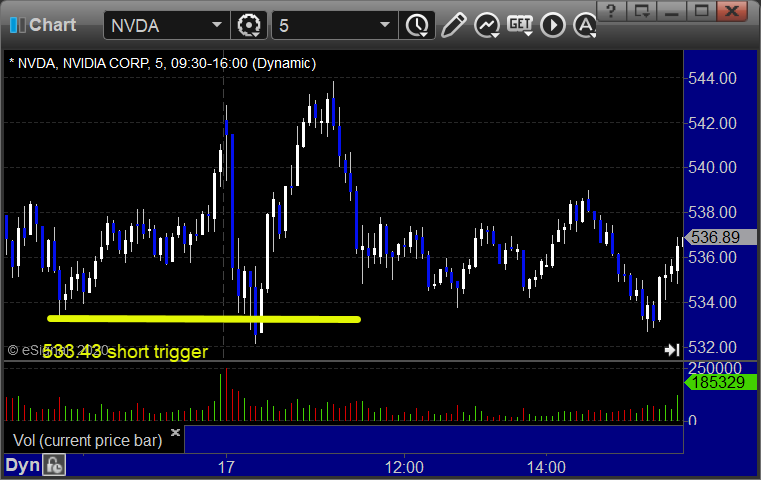Open the alerts 'A' circle icon
The image size is (761, 480).
(x=585, y=25)
